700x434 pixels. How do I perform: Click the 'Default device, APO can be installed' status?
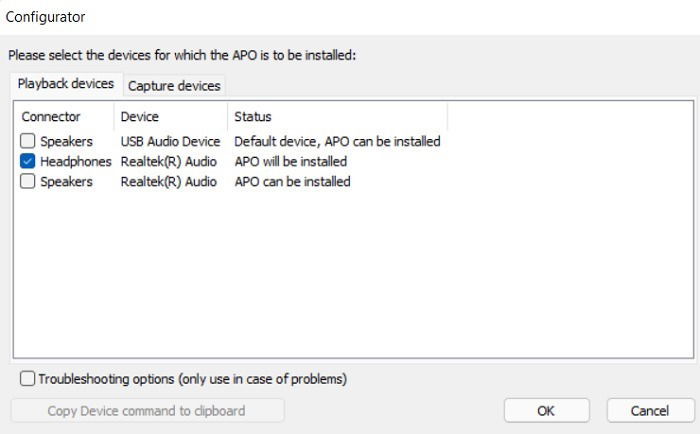338,142
